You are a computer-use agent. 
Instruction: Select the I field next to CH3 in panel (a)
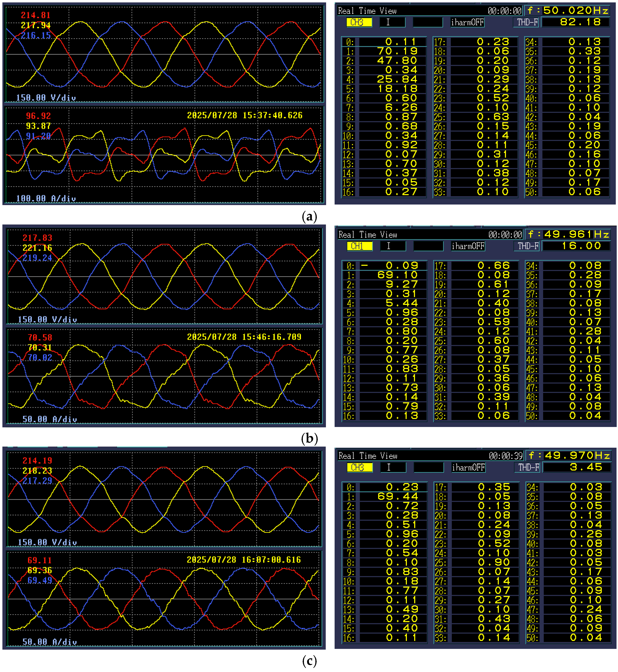pos(392,22)
